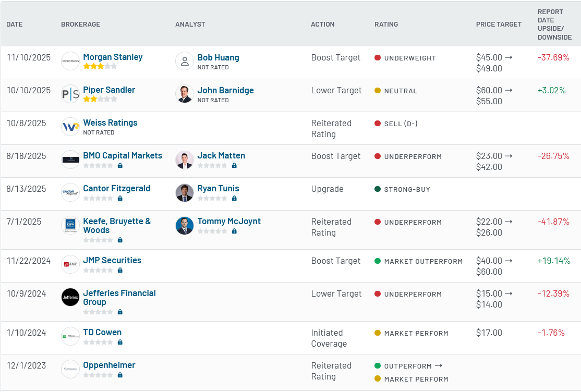Click the Initiated Coverage action text
Viewport: 581px width, 392px height.
[x=329, y=338]
